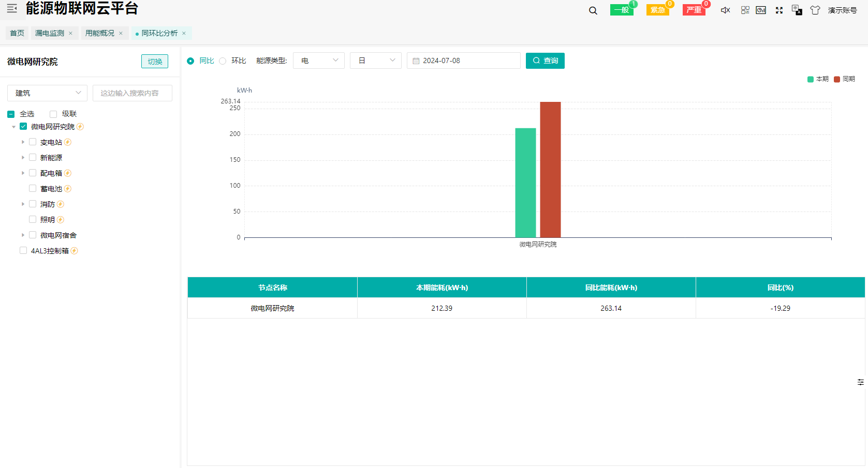Image resolution: width=868 pixels, height=468 pixels.
Task: Check the 消防 checkbox
Action: point(33,204)
